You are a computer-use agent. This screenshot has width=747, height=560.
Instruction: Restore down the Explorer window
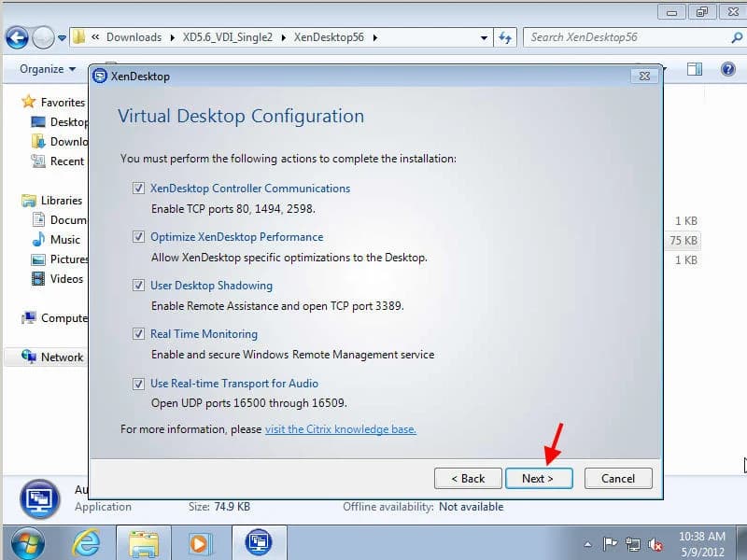point(702,11)
